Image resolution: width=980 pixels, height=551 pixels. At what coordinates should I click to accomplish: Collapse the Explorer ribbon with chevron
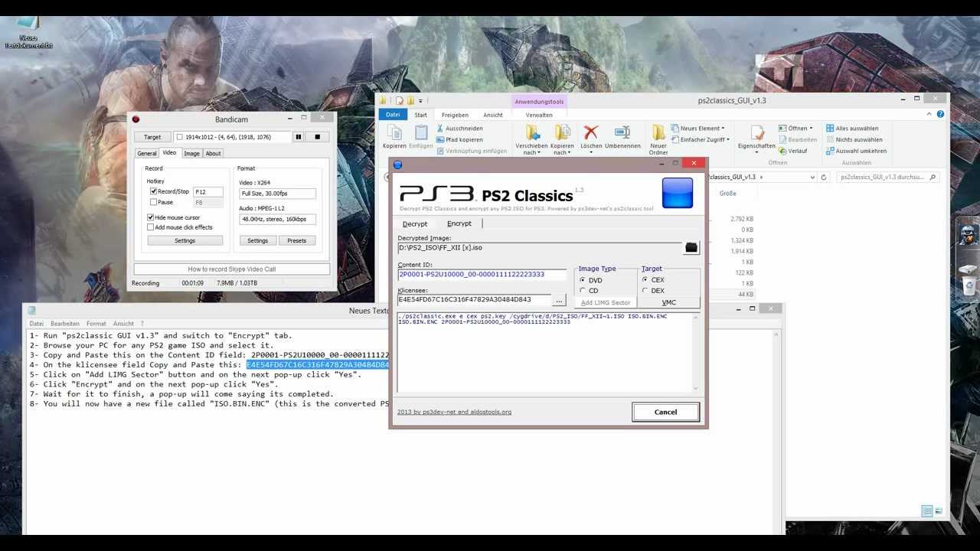930,115
